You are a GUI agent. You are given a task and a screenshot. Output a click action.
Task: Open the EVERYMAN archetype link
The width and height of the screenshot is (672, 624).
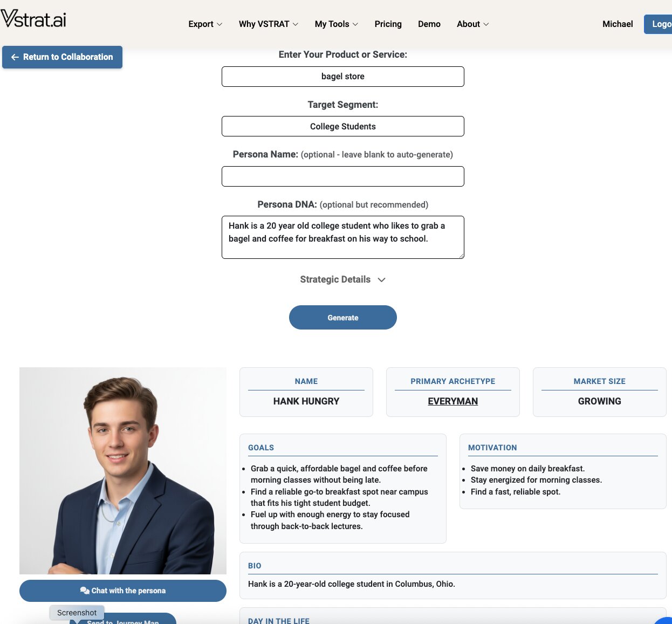pyautogui.click(x=452, y=401)
